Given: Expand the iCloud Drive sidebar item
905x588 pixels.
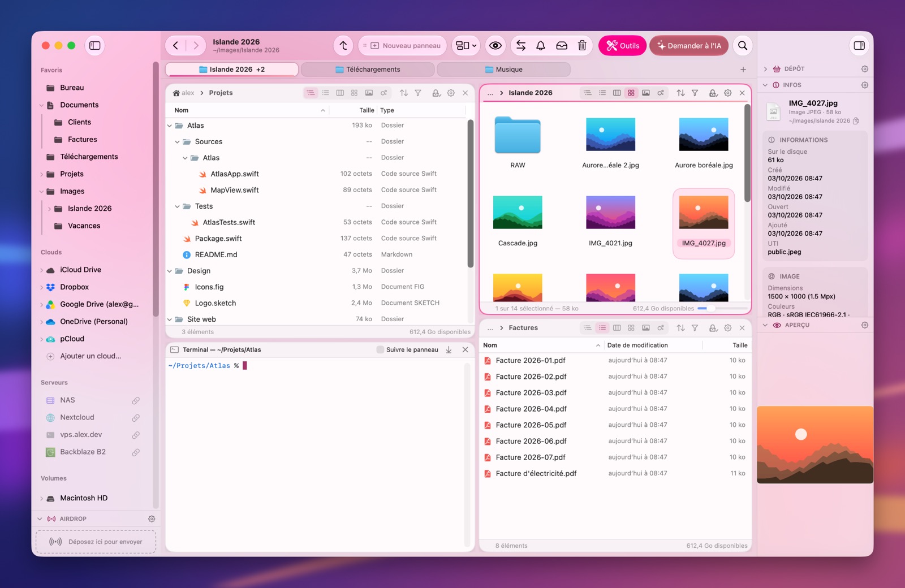Looking at the screenshot, I should (42, 270).
